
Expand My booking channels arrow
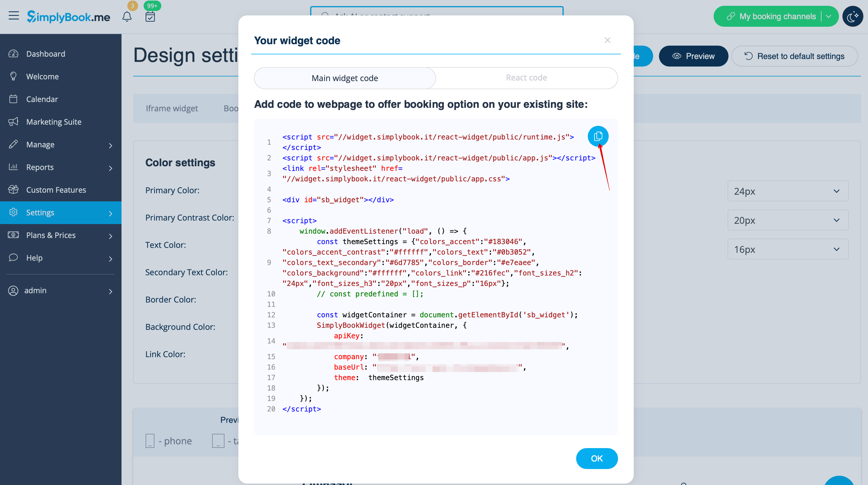click(828, 17)
